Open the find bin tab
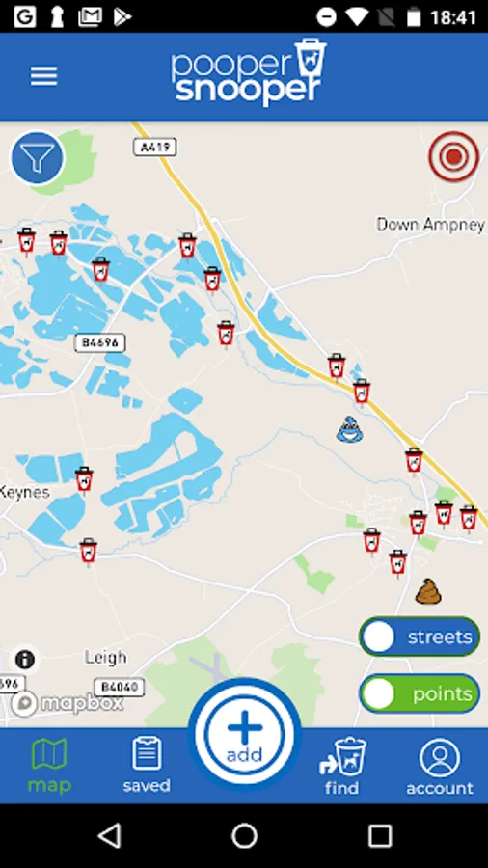This screenshot has width=488, height=868. pyautogui.click(x=342, y=766)
